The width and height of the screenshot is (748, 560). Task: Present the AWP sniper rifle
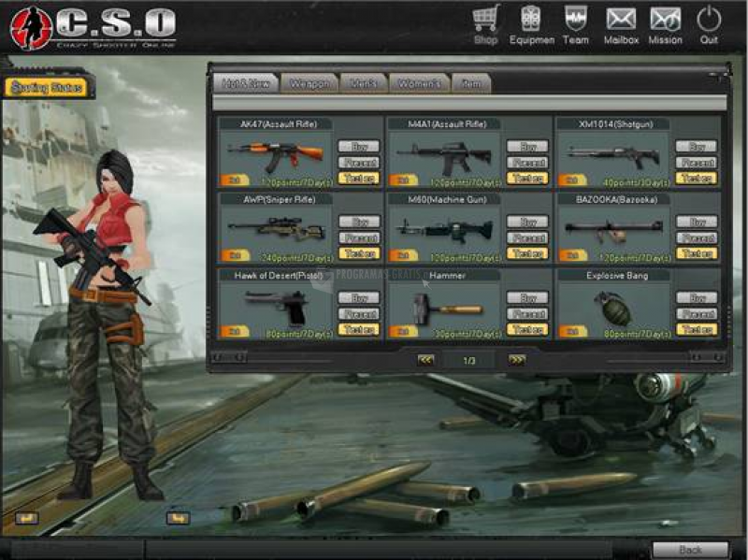(x=359, y=237)
